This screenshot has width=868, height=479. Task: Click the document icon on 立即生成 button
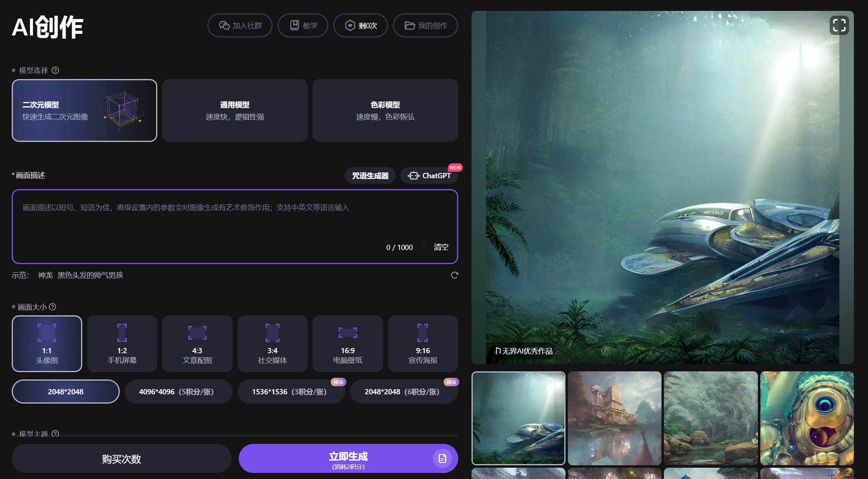coord(442,458)
